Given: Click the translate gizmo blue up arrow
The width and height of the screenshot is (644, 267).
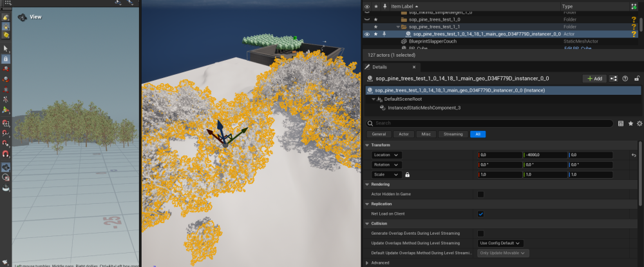Looking at the screenshot, I should pyautogui.click(x=220, y=126).
